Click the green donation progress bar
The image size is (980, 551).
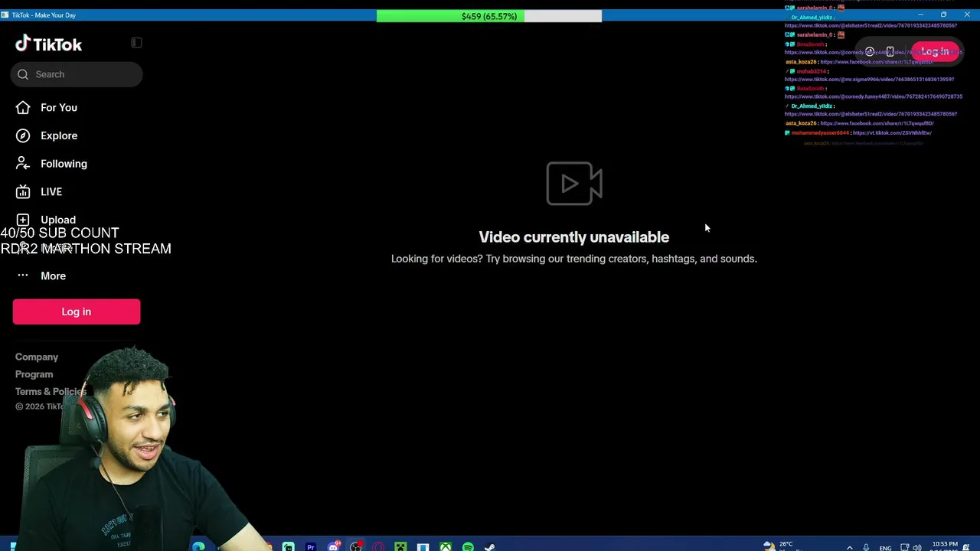tap(450, 16)
